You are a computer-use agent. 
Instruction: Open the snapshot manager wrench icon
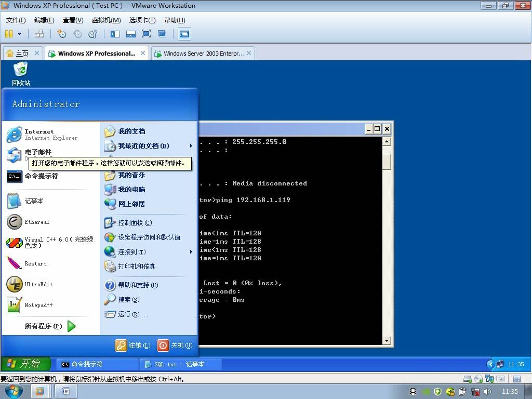[93, 34]
